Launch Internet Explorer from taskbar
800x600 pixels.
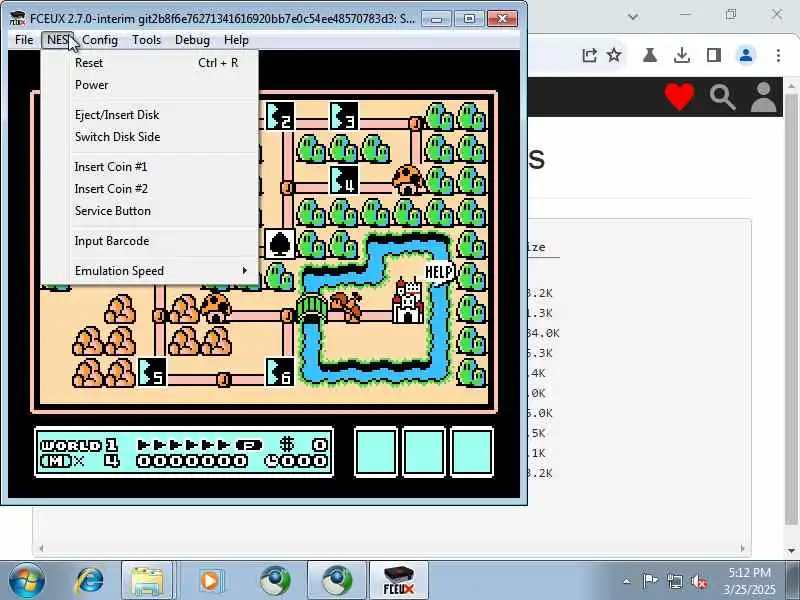pos(89,581)
